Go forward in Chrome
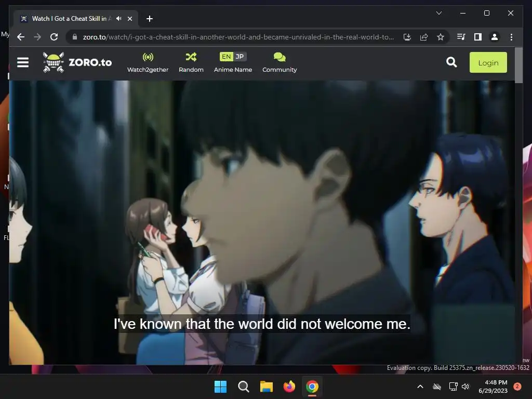This screenshot has width=532, height=399. tap(37, 37)
